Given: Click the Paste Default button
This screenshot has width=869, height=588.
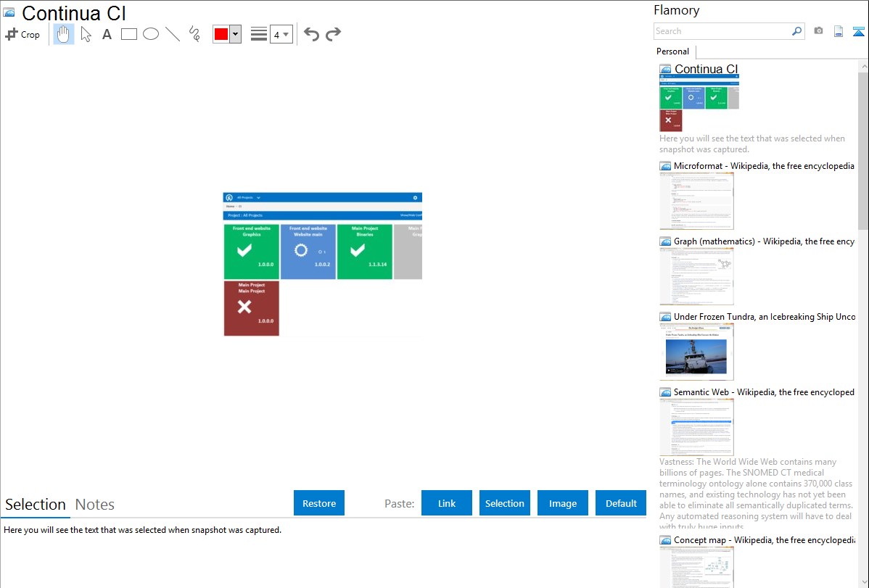Looking at the screenshot, I should [621, 503].
